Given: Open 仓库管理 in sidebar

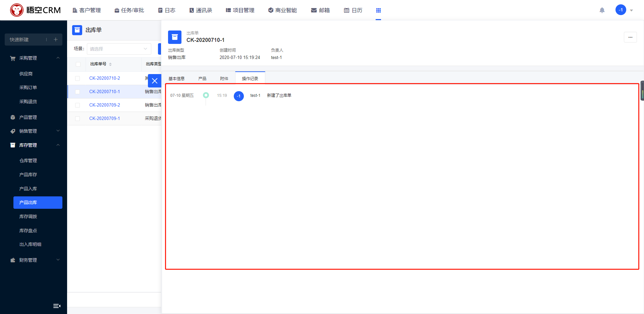Looking at the screenshot, I should 28,161.
